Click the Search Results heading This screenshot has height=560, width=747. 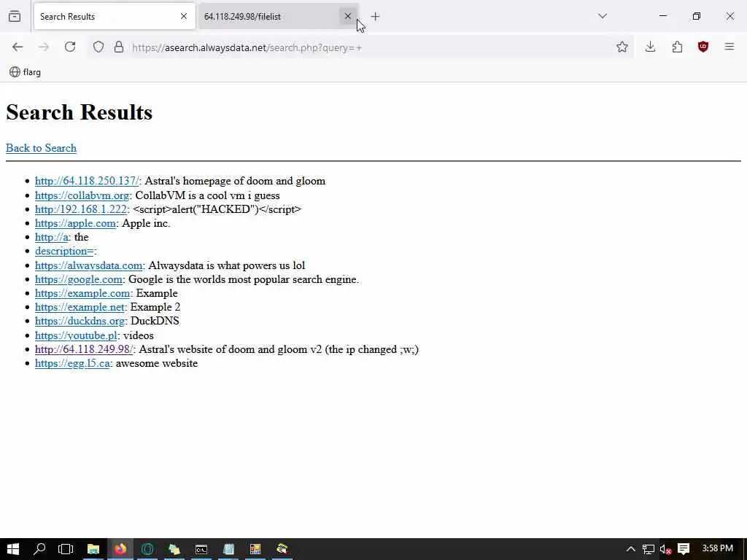point(79,112)
